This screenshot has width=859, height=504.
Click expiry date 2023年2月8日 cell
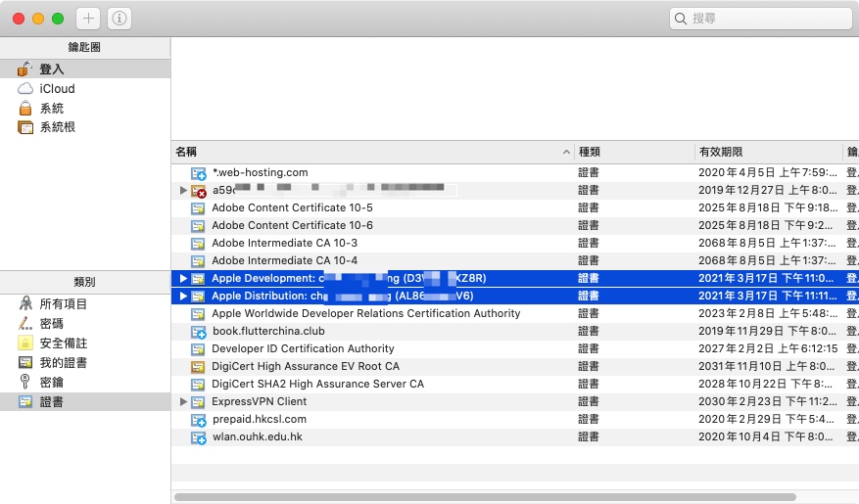pos(768,313)
